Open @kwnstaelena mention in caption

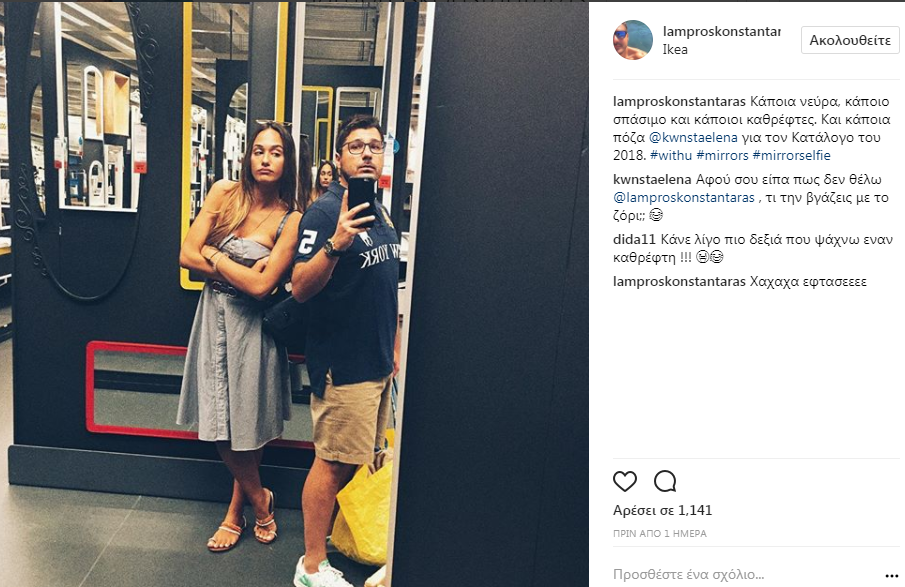[693, 137]
